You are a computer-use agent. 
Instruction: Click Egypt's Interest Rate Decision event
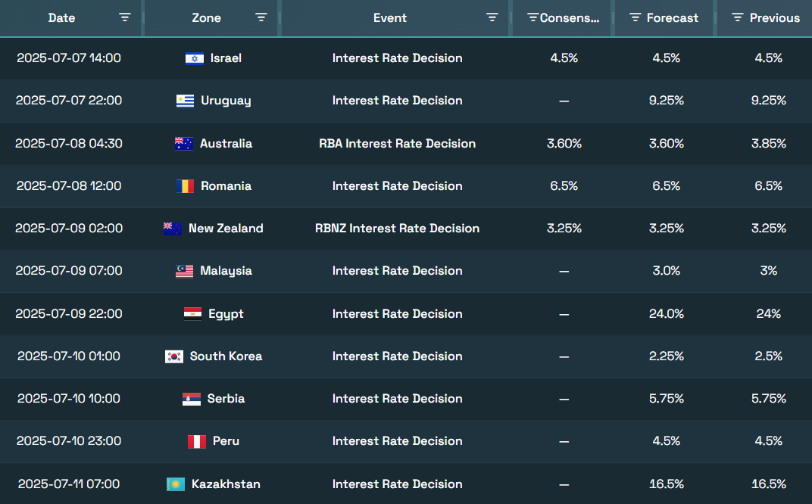tap(397, 313)
